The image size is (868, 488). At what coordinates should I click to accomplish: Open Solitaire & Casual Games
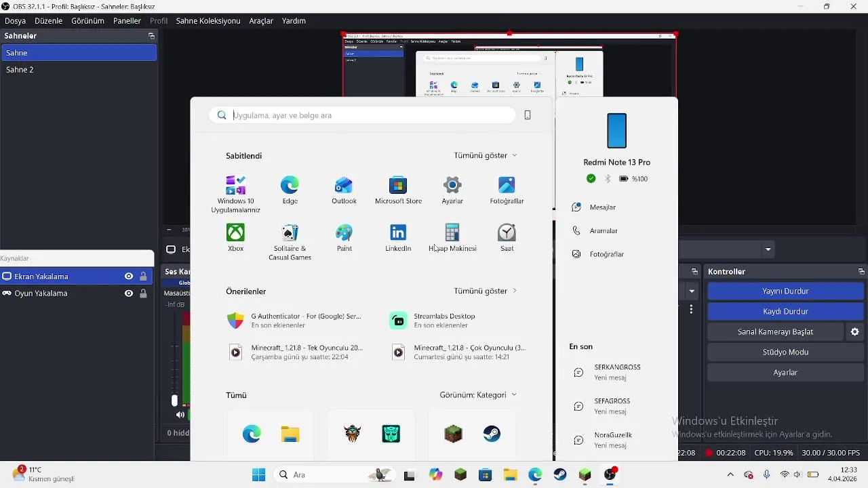(290, 242)
